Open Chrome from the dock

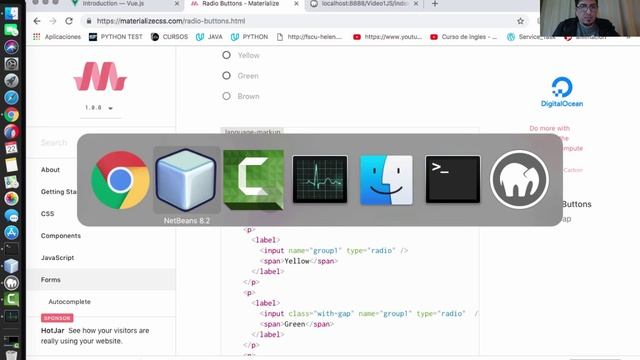11,115
